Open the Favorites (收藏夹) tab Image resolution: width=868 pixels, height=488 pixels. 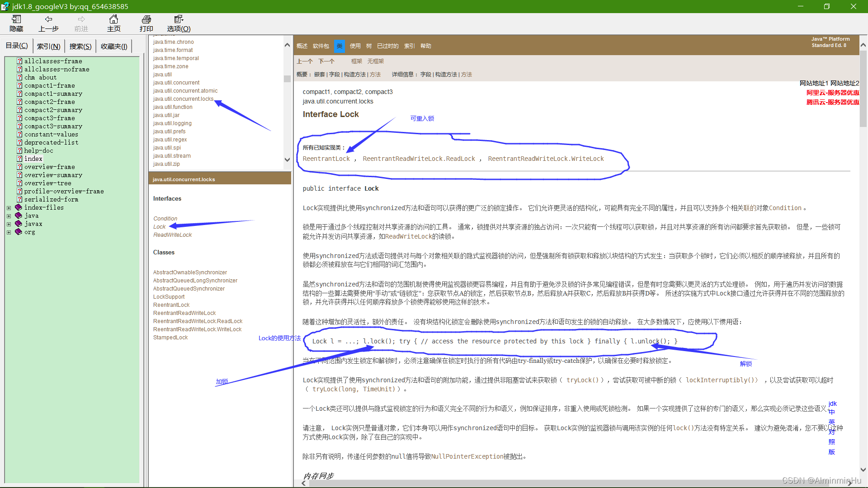pos(113,46)
